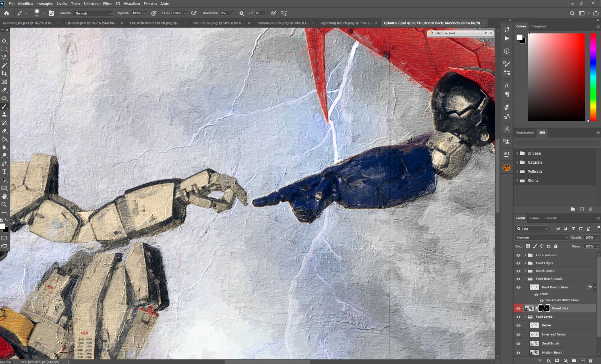The image size is (601, 364).
Task: Hide the Refiller layer
Action: click(518, 326)
